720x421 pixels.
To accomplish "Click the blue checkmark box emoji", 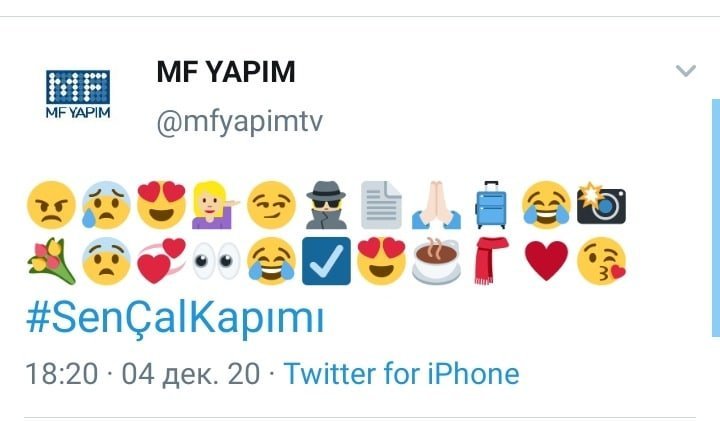I will point(326,261).
